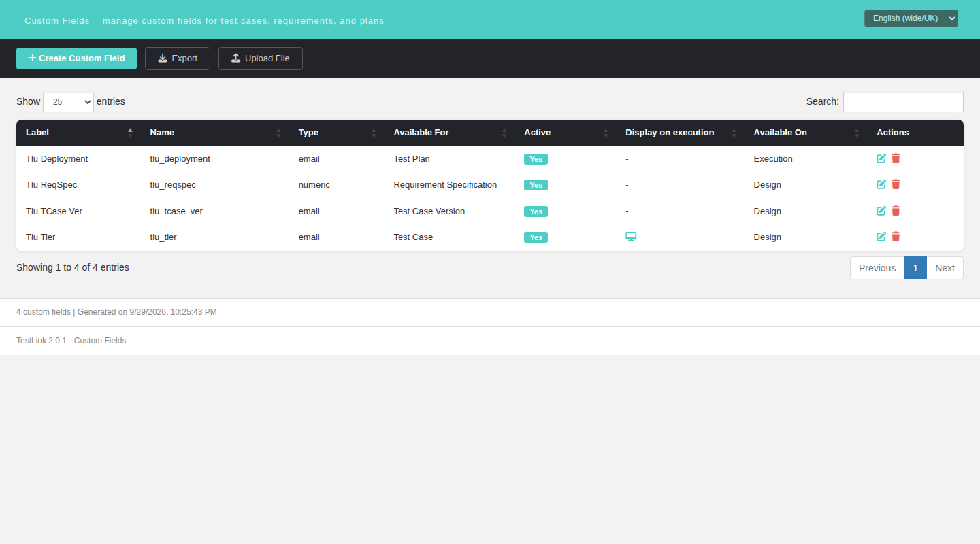This screenshot has width=980, height=544.
Task: Go to the Previous page
Action: pyautogui.click(x=877, y=268)
